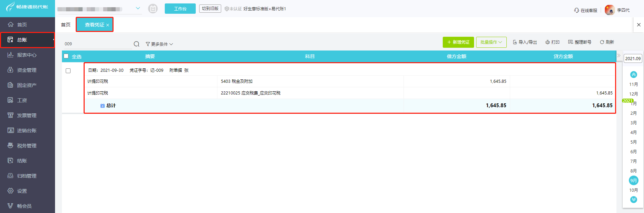Select the 查看凭证 tab
Screen dimensions: 644x213
(x=95, y=25)
